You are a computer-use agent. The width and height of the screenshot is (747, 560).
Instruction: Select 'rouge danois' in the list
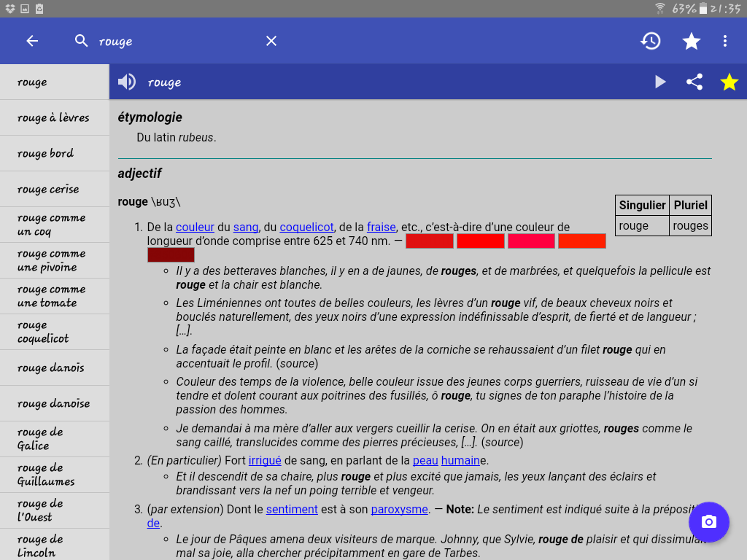click(x=55, y=367)
